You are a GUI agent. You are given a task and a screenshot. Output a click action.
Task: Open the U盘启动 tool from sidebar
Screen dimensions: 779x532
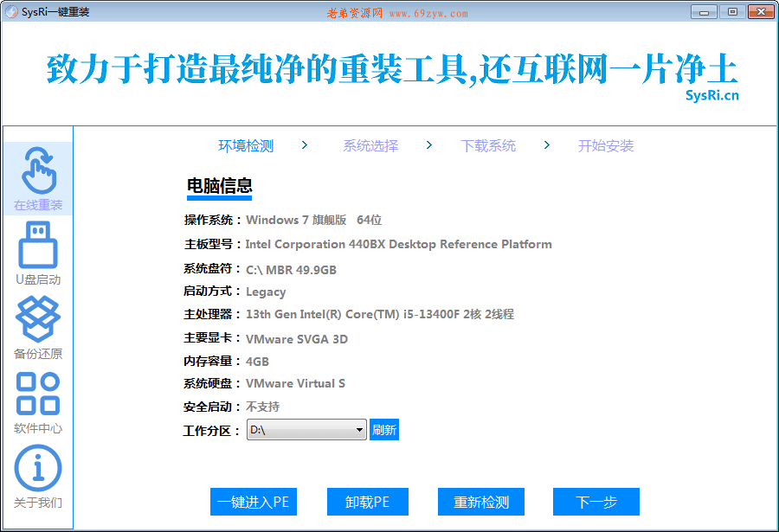click(38, 249)
